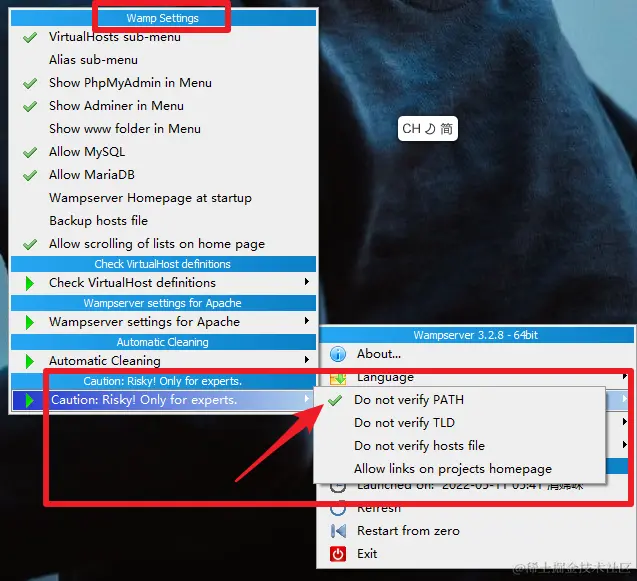Click green triangle icon of Wampserver settings for Apache

click(29, 322)
